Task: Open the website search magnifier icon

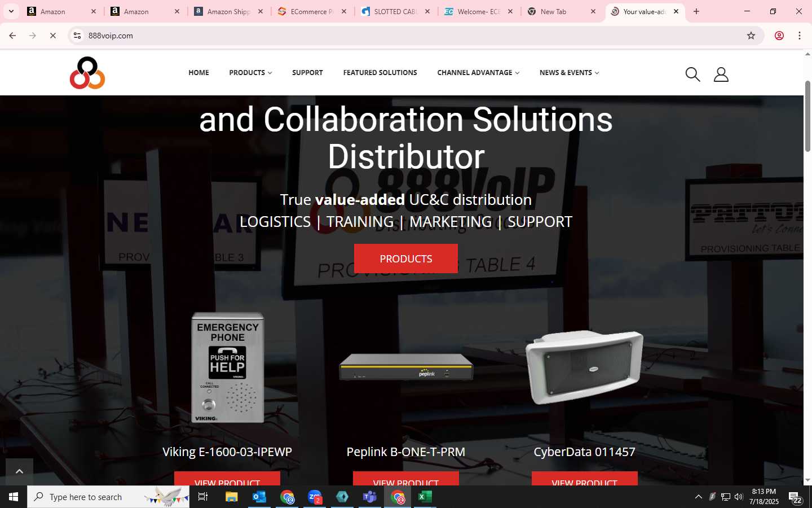Action: click(692, 75)
